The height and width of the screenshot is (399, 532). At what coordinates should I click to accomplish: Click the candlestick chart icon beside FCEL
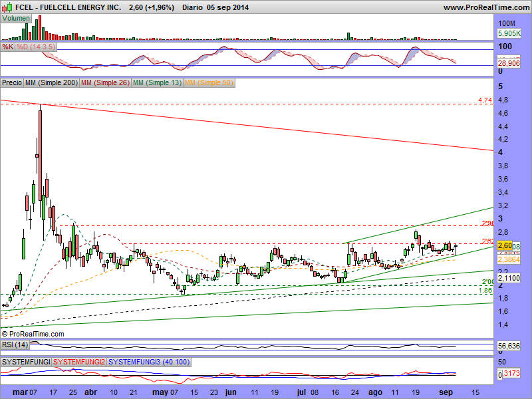pyautogui.click(x=7, y=7)
